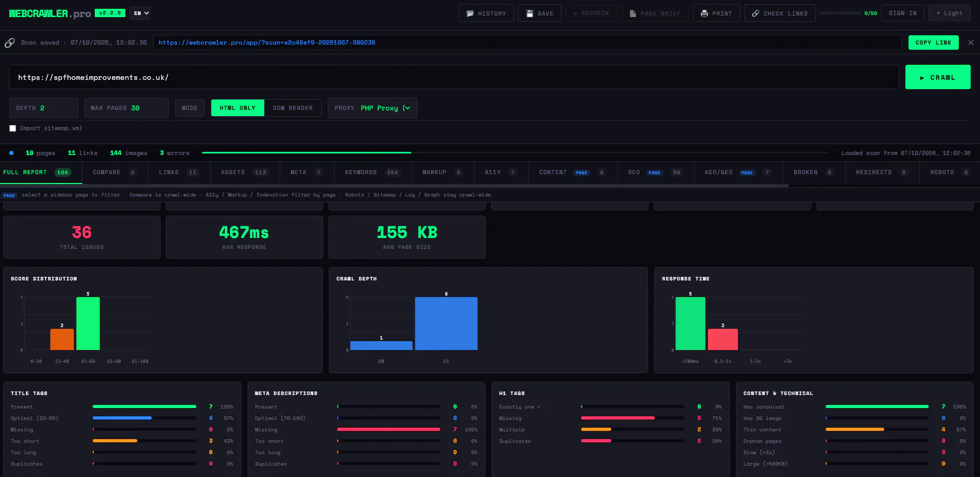This screenshot has width=980, height=477.
Task: Click the crawl progress bar
Action: 515,153
